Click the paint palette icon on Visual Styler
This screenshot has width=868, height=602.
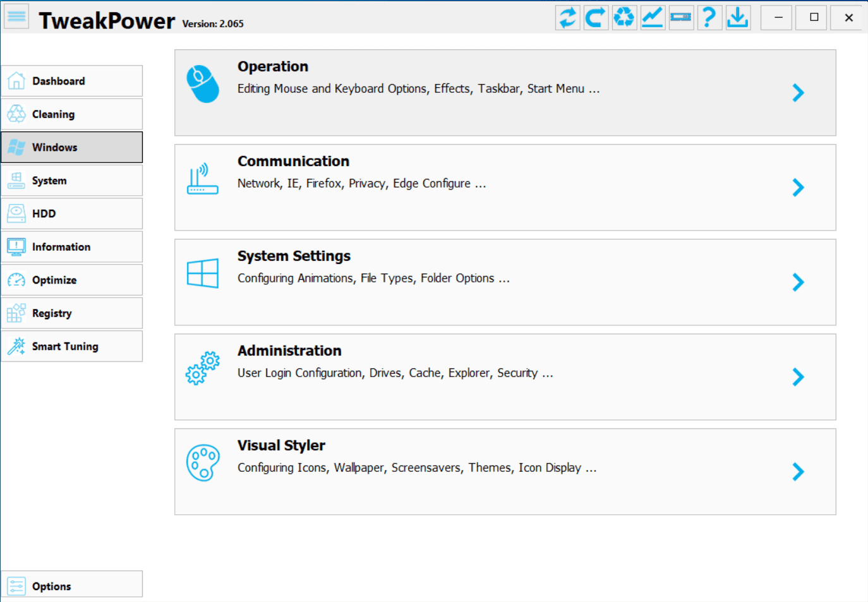click(x=203, y=462)
